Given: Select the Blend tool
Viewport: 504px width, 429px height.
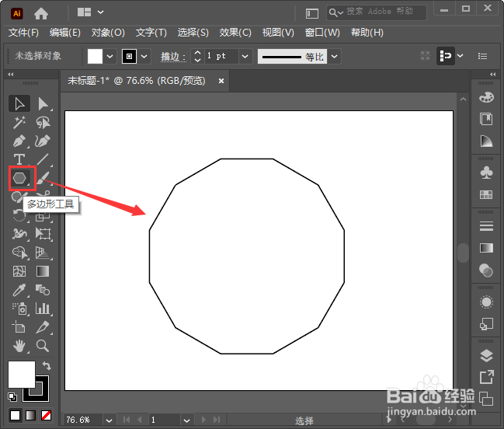Looking at the screenshot, I should pos(43,290).
